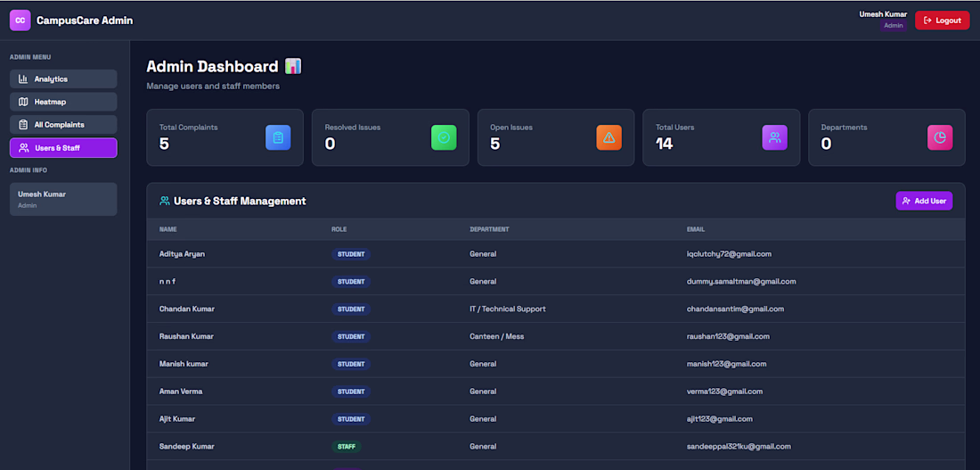Click email iqclutchy72@gmail.com
The image size is (980, 470).
pos(729,254)
